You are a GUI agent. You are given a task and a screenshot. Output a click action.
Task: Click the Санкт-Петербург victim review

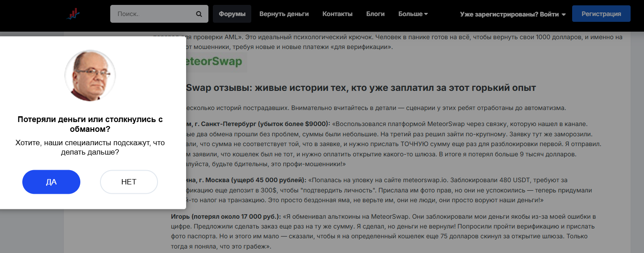click(x=393, y=143)
